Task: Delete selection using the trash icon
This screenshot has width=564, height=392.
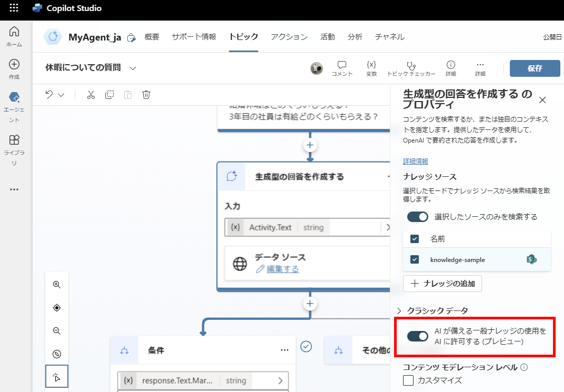Action: point(146,95)
